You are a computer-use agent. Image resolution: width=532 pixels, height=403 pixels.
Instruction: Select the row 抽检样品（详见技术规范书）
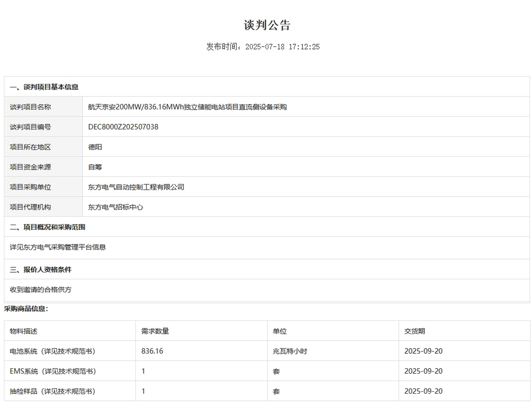point(267,391)
